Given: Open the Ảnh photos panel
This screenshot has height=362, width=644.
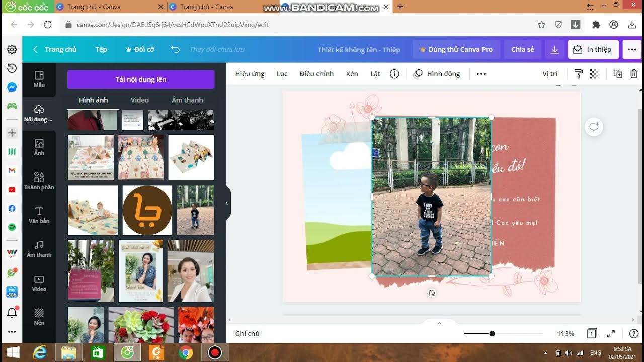Looking at the screenshot, I should tap(39, 147).
